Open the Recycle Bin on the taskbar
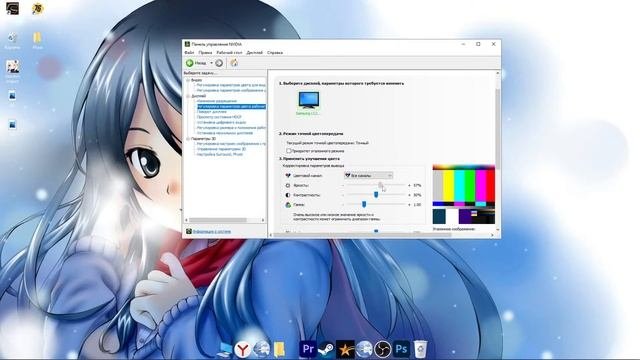Viewport: 640px width, 360px height. pyautogui.click(x=420, y=349)
